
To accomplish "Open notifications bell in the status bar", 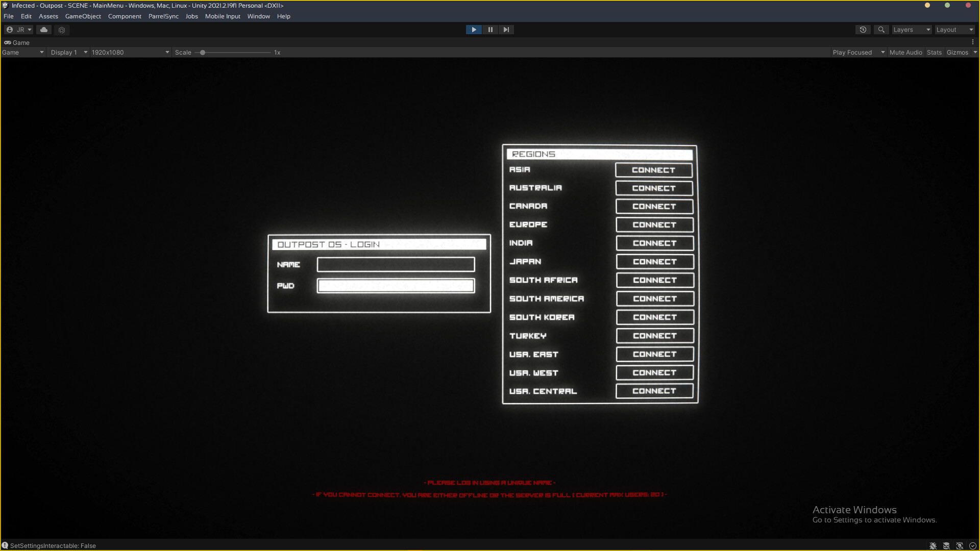I will point(959,545).
